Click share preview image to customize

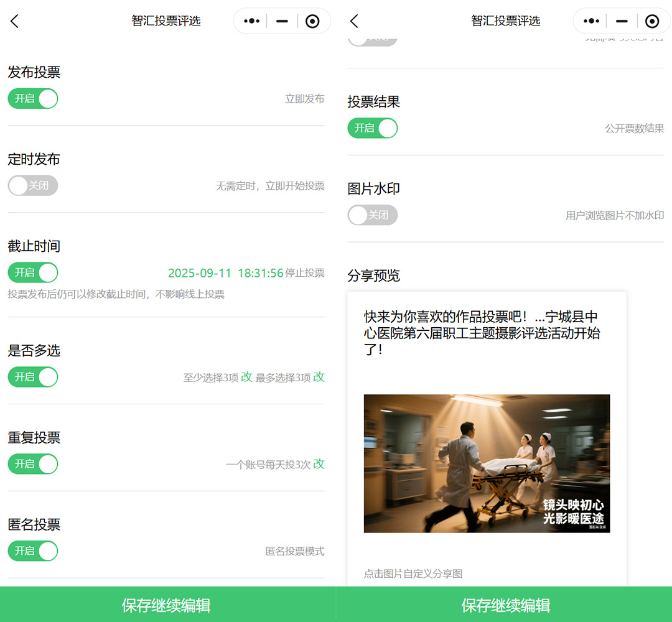pyautogui.click(x=487, y=463)
